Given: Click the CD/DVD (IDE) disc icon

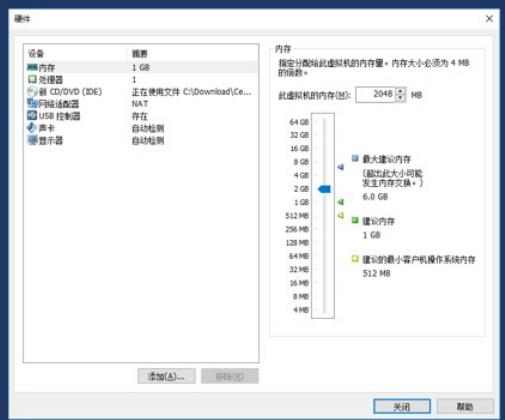Looking at the screenshot, I should point(32,92).
